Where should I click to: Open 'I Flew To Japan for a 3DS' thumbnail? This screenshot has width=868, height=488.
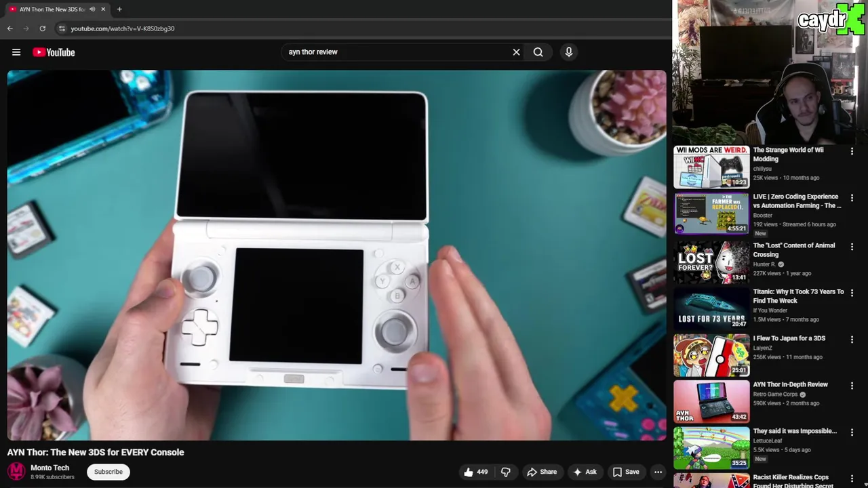pyautogui.click(x=711, y=355)
